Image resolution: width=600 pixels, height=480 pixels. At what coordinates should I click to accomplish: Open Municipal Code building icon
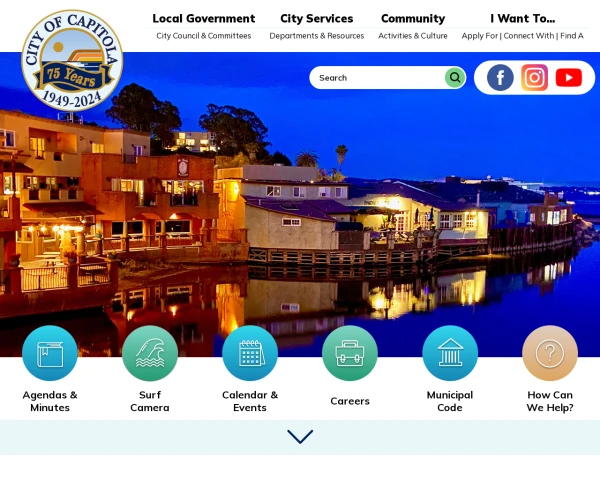(450, 353)
